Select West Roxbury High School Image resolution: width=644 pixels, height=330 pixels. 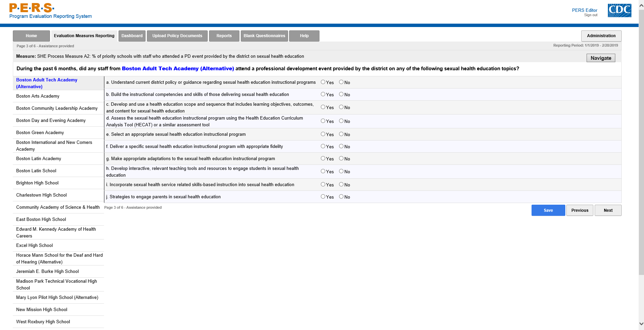pyautogui.click(x=58, y=322)
